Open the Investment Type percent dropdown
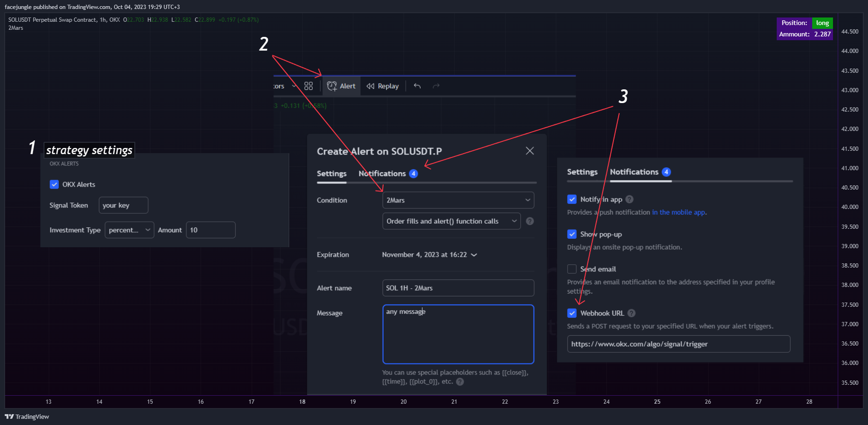This screenshot has height=425, width=868. tap(129, 230)
